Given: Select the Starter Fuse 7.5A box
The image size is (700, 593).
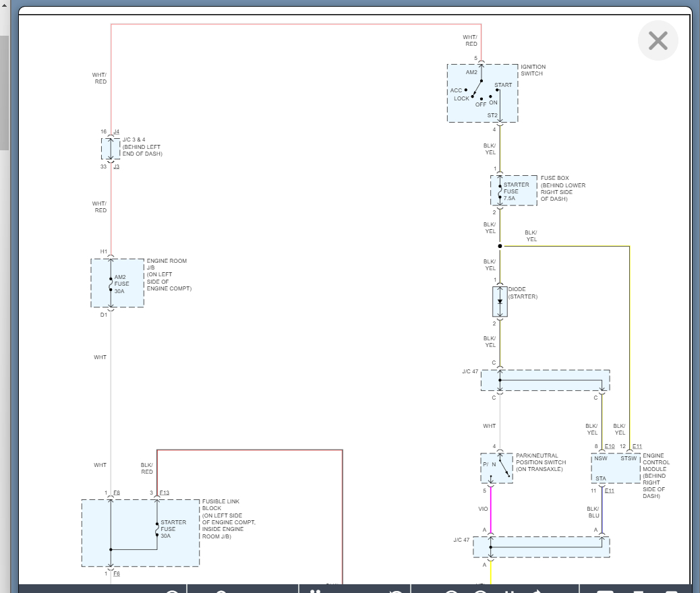Looking at the screenshot, I should tap(514, 191).
